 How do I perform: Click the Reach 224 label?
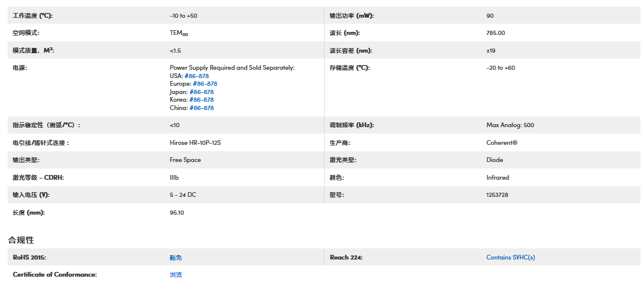click(346, 258)
